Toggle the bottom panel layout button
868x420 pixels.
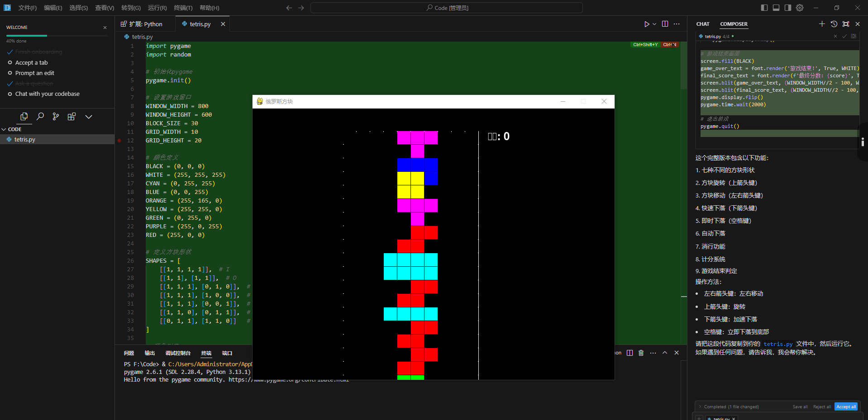[776, 8]
